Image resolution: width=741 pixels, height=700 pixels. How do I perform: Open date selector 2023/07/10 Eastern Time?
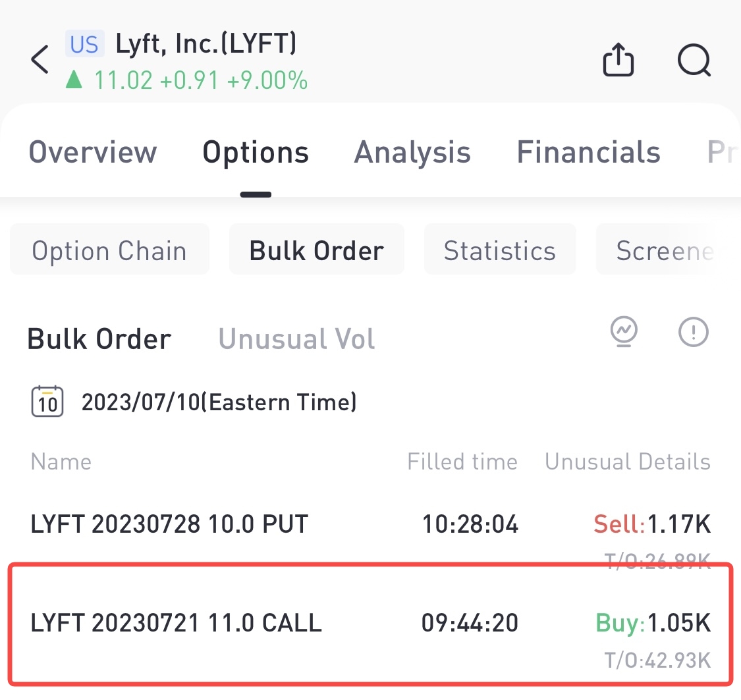click(x=219, y=402)
